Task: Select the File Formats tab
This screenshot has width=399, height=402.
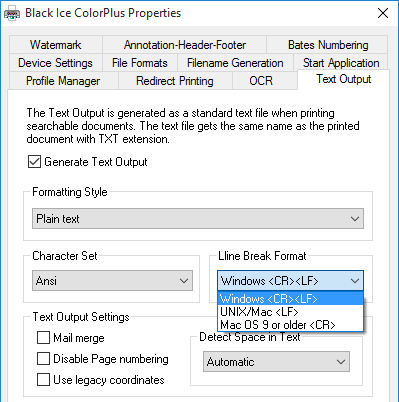Action: [x=140, y=63]
